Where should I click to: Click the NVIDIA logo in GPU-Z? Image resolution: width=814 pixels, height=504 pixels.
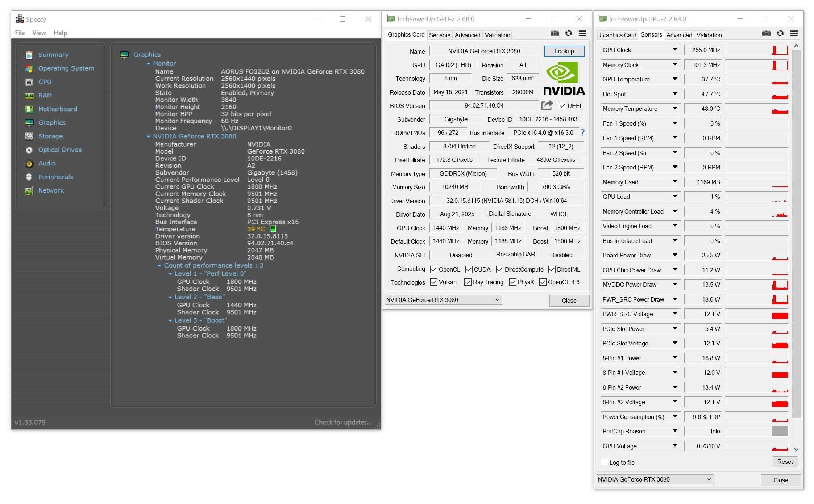click(564, 79)
